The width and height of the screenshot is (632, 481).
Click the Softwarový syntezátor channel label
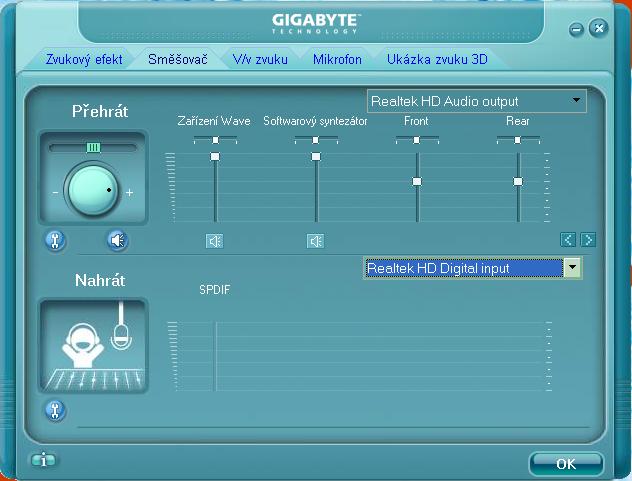(x=315, y=121)
